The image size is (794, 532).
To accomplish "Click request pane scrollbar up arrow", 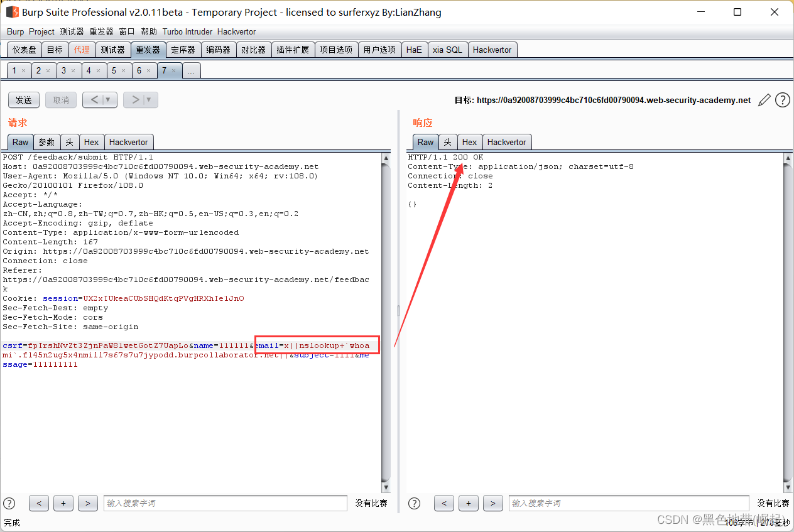I will coord(386,158).
